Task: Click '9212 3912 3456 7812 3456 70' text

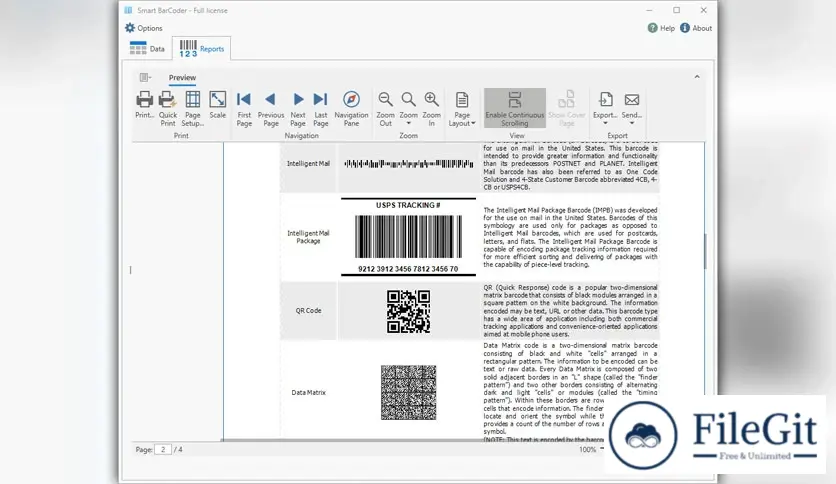Action: 408,269
